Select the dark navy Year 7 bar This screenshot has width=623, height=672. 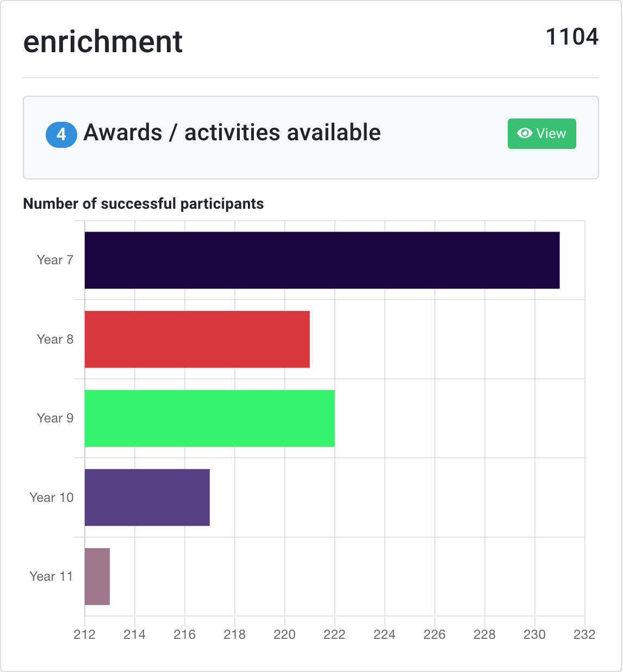322,260
